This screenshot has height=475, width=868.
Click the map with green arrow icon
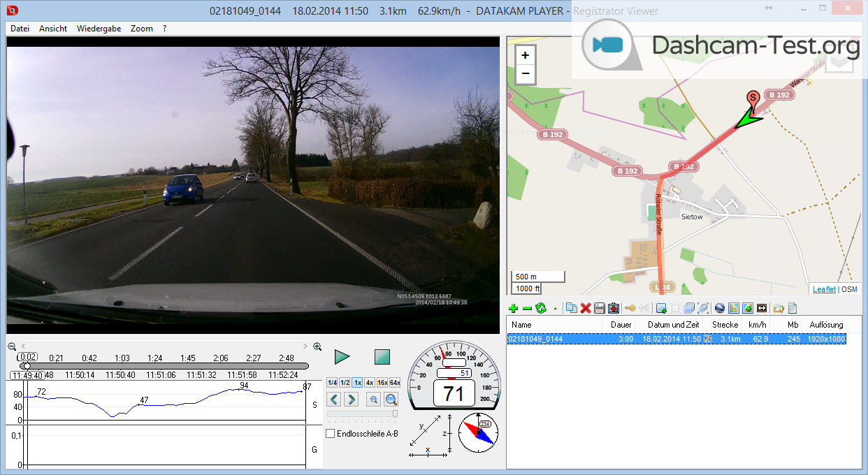(748, 308)
